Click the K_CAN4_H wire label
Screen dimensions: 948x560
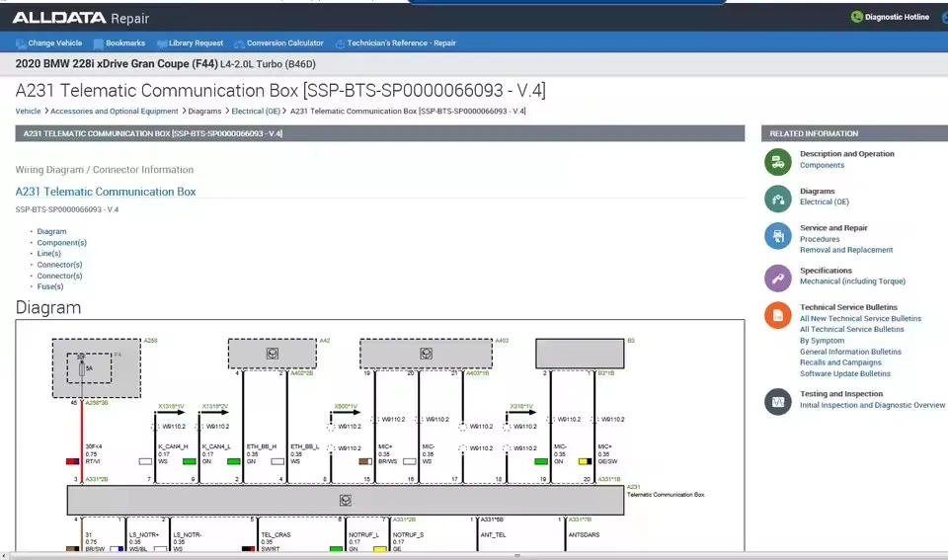[173, 446]
